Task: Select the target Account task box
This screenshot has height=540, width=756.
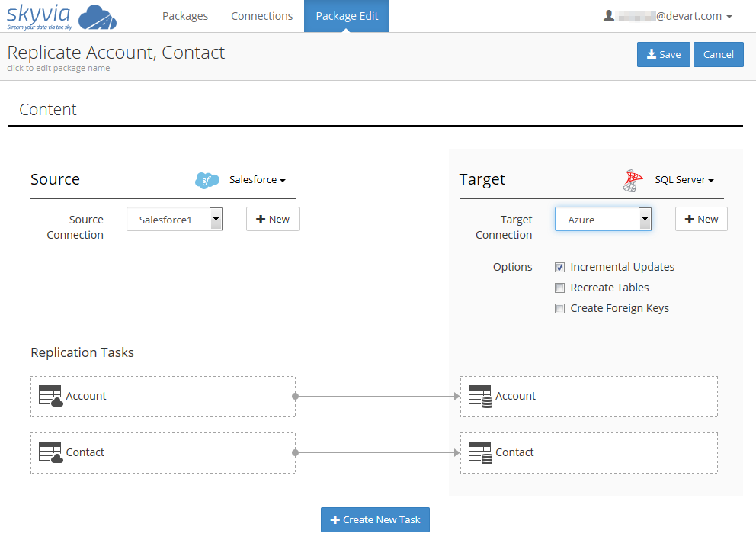Action: 588,397
